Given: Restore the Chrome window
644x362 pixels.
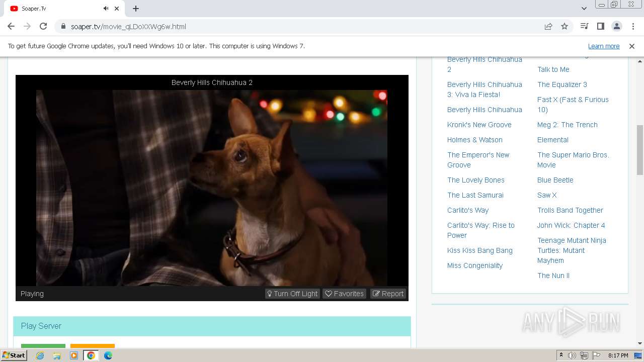Looking at the screenshot, I should [x=614, y=5].
